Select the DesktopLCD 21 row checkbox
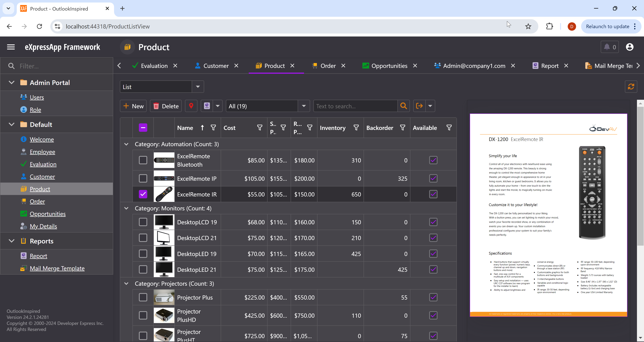Image resolution: width=644 pixels, height=342 pixels. pos(143,238)
